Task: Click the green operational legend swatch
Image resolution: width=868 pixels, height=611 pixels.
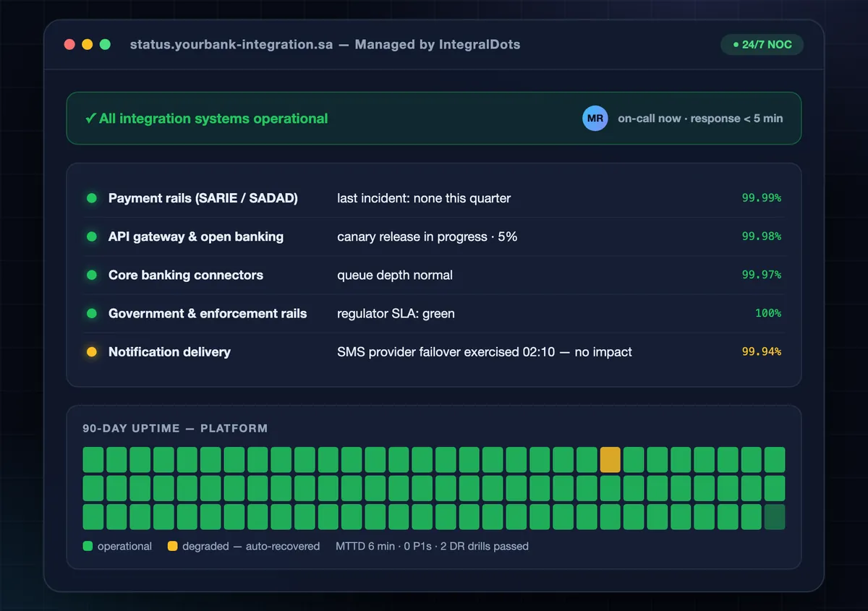Action: [x=88, y=546]
